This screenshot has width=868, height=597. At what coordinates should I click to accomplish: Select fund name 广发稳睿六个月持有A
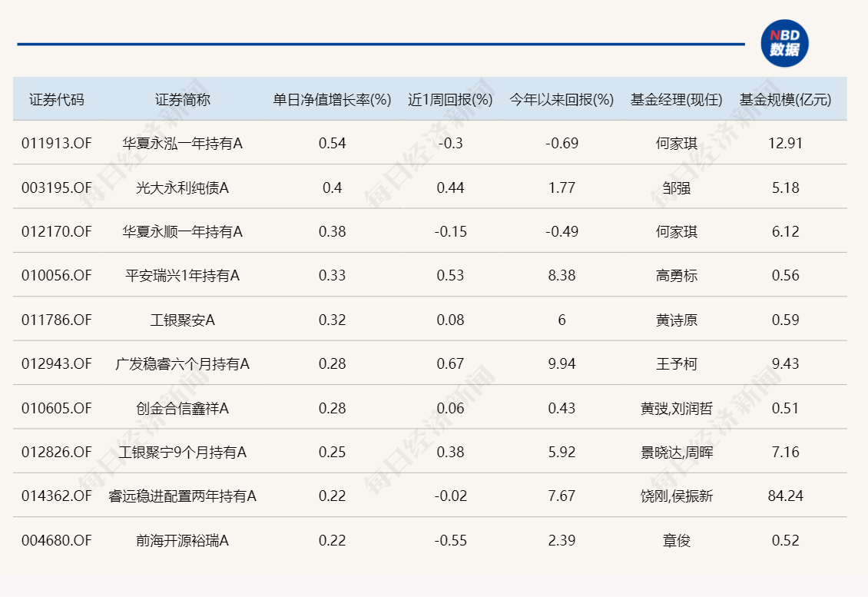pos(183,364)
